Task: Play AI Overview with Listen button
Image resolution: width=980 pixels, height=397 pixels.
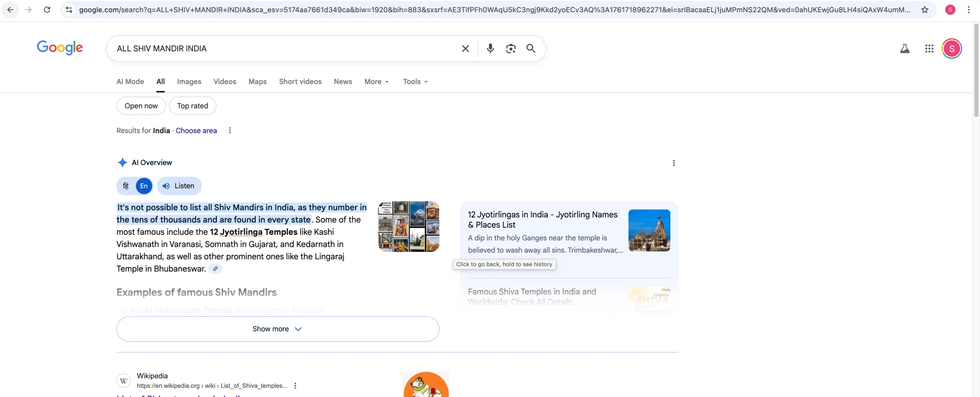Action: tap(179, 186)
